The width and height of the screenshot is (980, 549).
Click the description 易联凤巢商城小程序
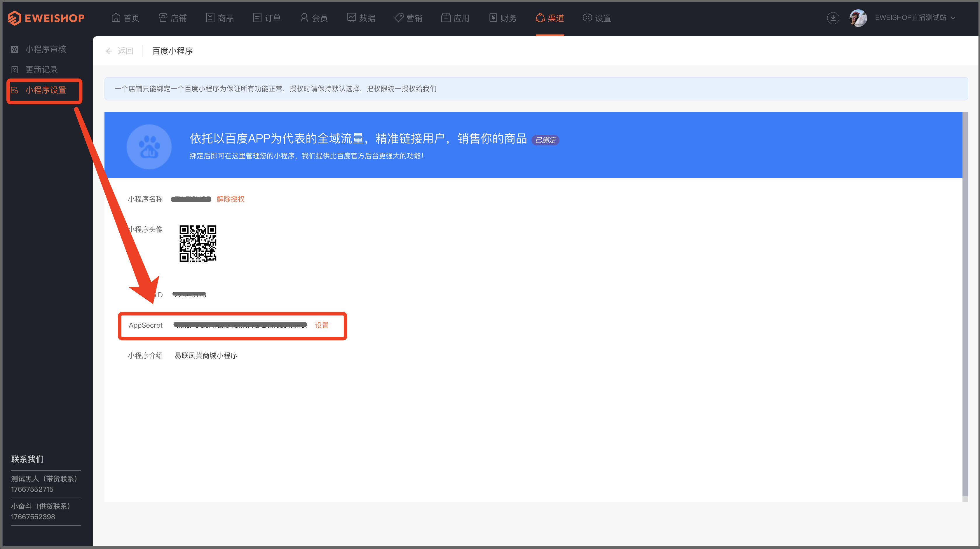click(206, 356)
